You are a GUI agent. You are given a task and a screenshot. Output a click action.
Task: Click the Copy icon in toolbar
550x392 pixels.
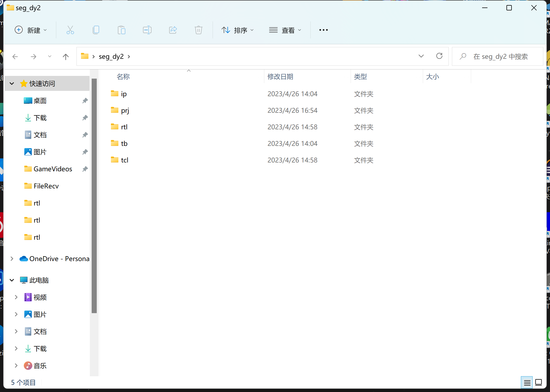[x=96, y=30]
